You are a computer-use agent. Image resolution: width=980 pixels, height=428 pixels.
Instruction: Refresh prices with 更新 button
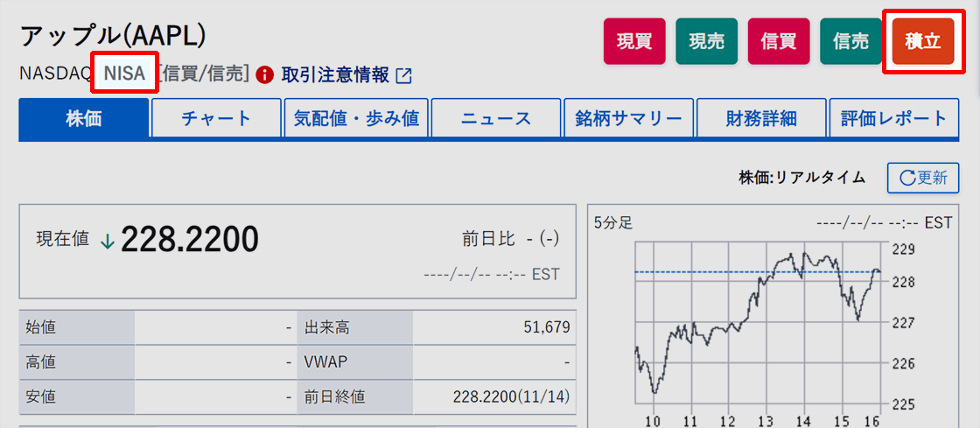[x=923, y=178]
